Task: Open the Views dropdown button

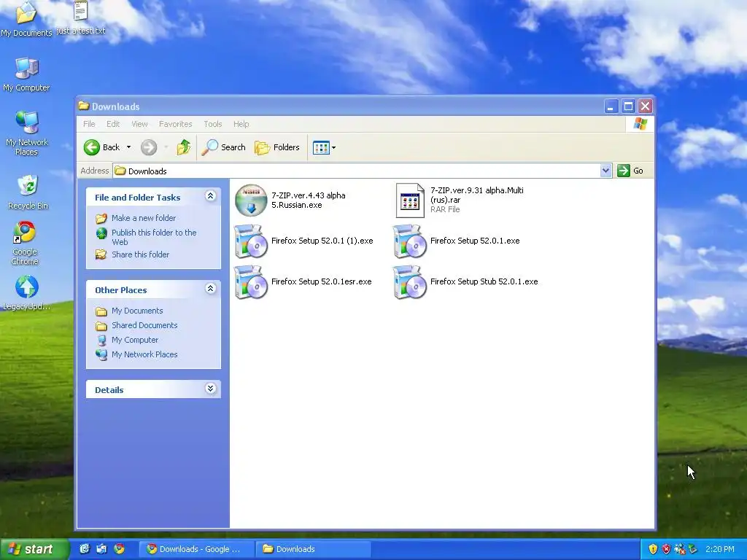Action: (x=324, y=147)
